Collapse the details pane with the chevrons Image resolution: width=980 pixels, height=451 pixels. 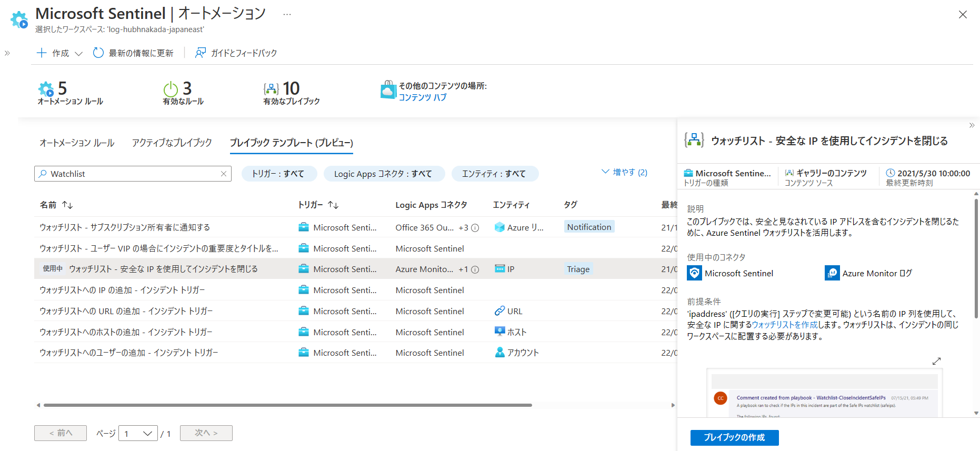pos(972,125)
